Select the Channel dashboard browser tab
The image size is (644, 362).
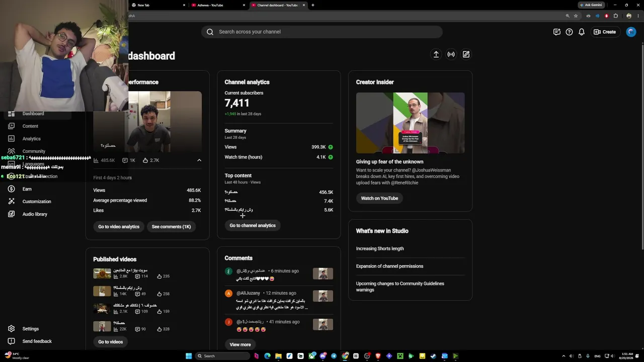coord(278,5)
